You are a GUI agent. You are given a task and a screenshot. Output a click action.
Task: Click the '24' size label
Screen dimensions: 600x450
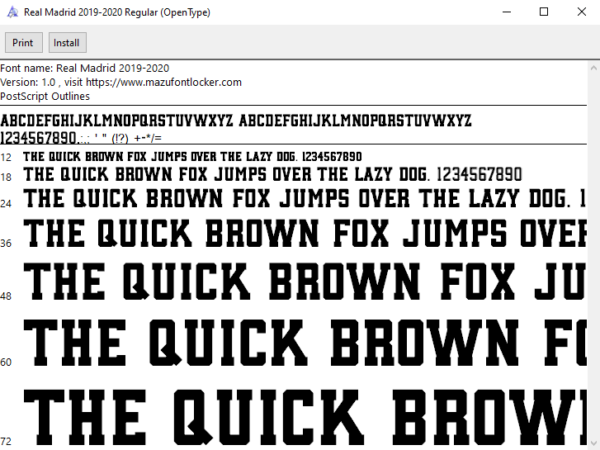pos(6,204)
